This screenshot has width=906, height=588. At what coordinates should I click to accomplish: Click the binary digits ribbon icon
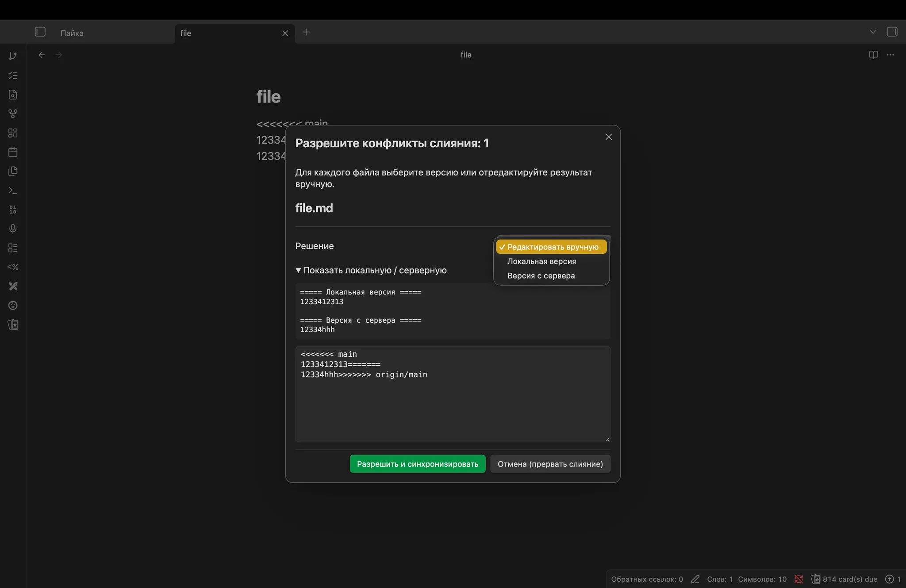[x=13, y=210]
